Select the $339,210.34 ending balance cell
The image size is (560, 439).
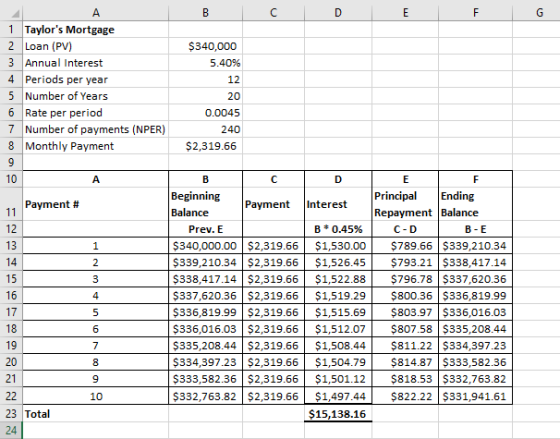pyautogui.click(x=475, y=246)
